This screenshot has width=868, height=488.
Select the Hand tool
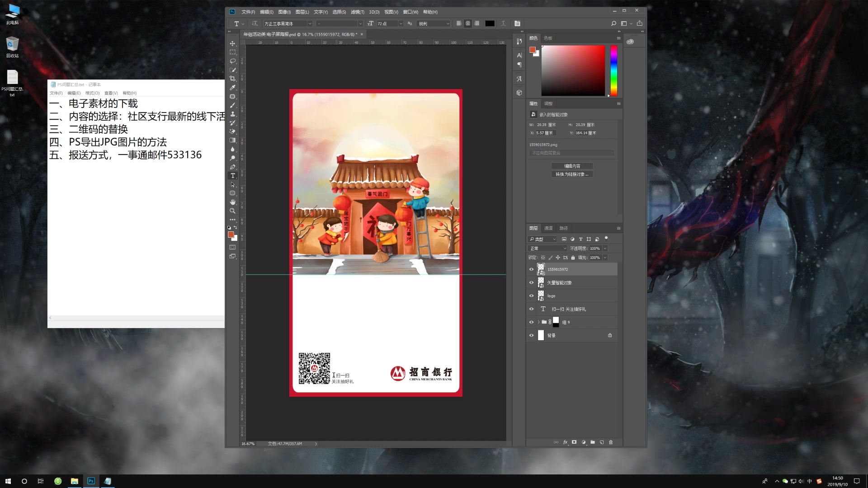[232, 202]
